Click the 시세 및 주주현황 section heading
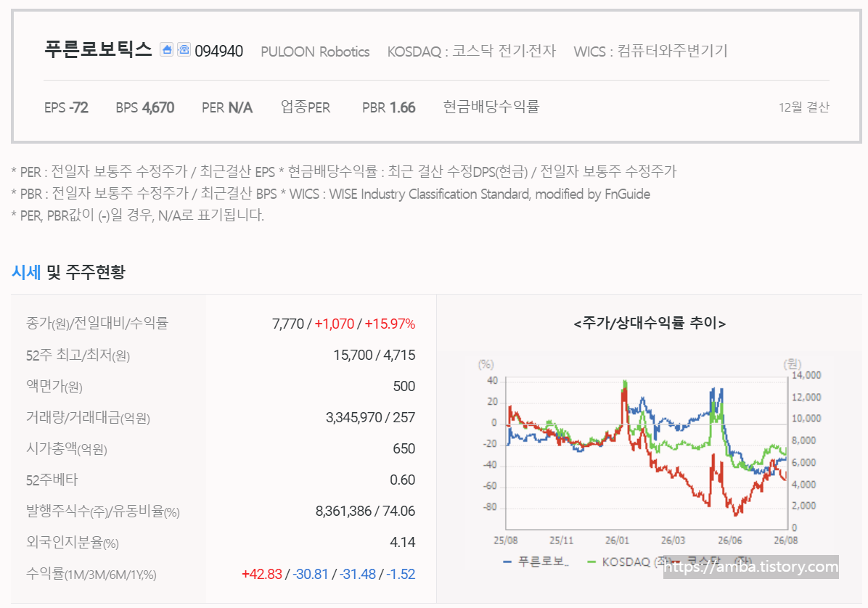Screen dimensions: 868x608 68,271
